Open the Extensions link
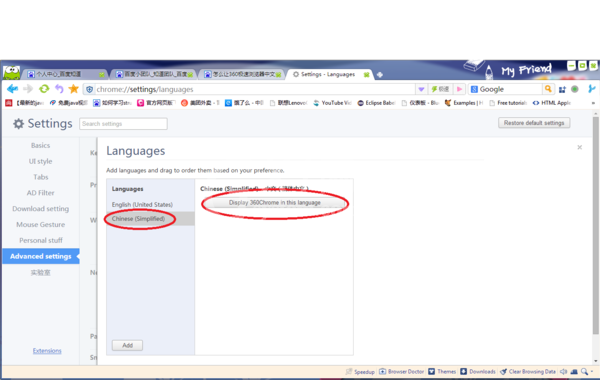Image resolution: width=600 pixels, height=380 pixels. click(x=47, y=351)
